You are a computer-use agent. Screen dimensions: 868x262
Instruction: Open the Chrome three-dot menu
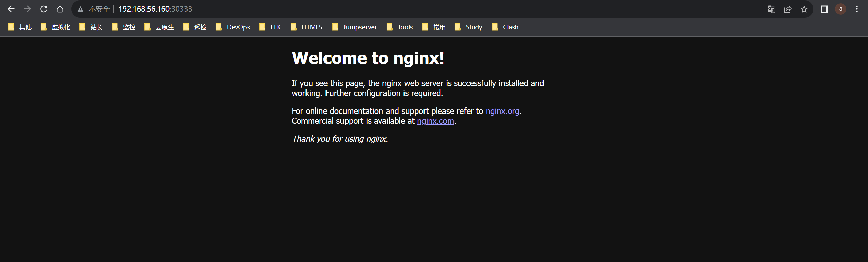(857, 9)
